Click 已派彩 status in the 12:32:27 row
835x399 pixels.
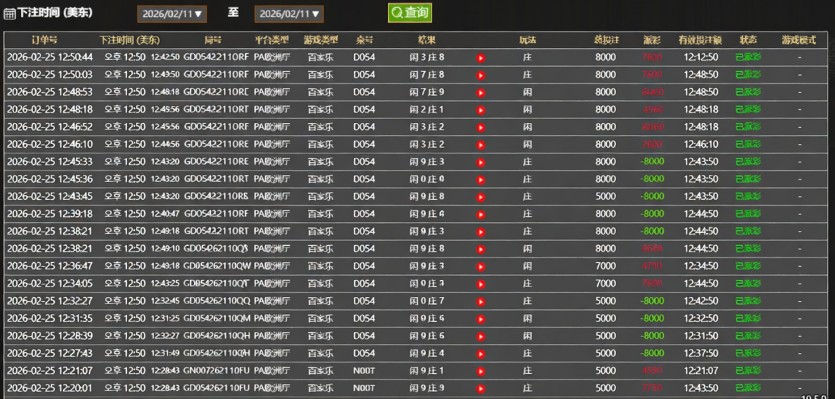748,301
